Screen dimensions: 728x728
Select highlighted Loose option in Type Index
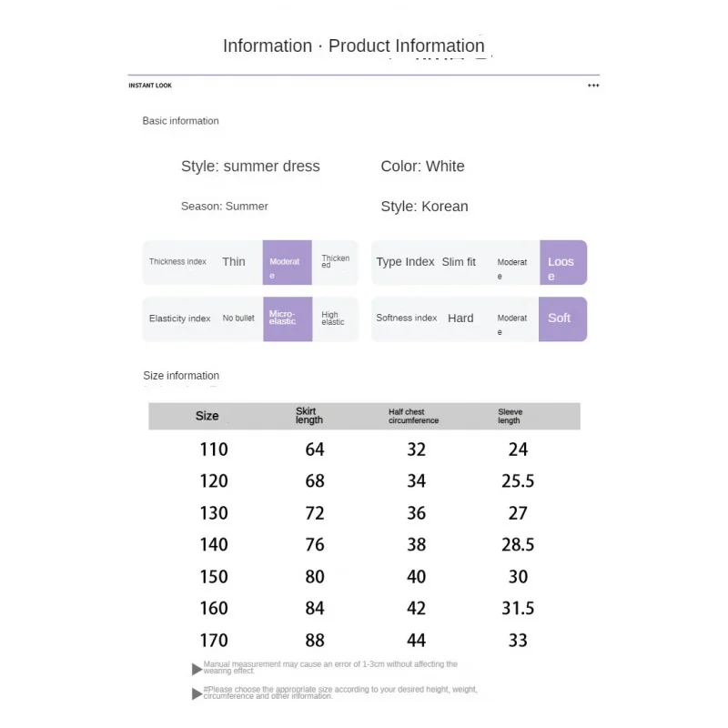562,263
